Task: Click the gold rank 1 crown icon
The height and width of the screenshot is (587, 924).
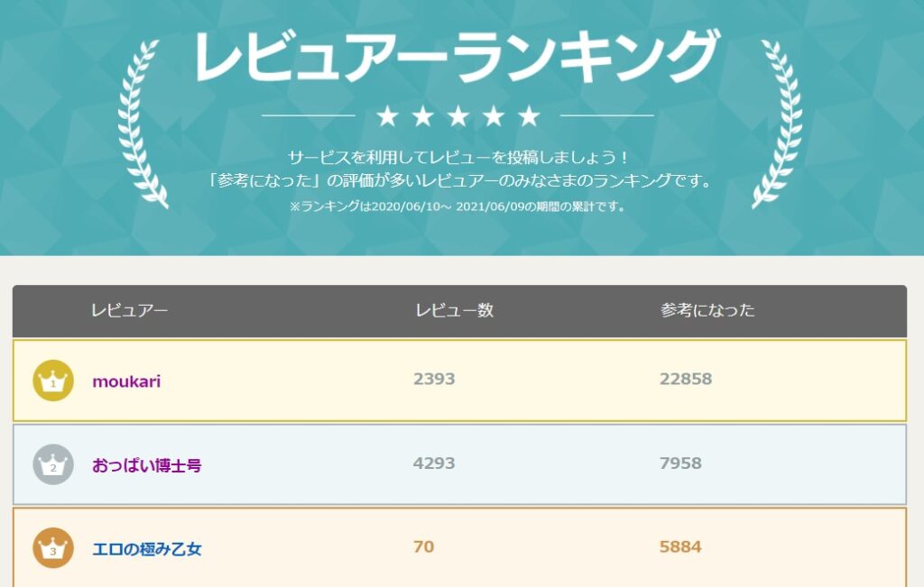Action: click(53, 381)
